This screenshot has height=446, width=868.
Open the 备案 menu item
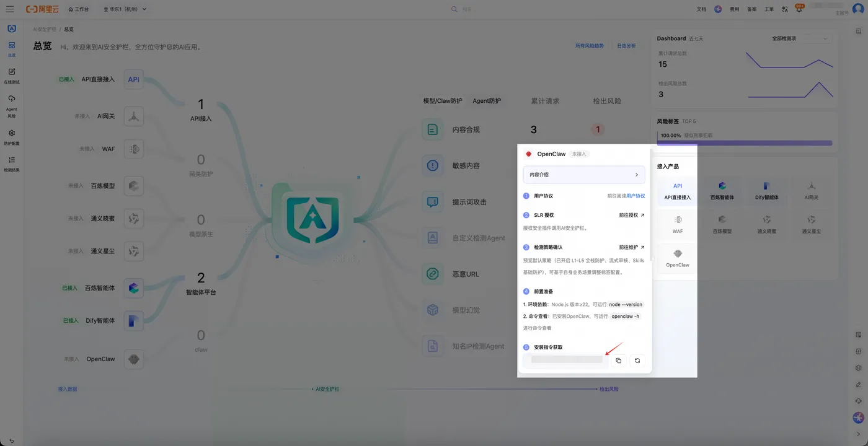[x=751, y=9]
